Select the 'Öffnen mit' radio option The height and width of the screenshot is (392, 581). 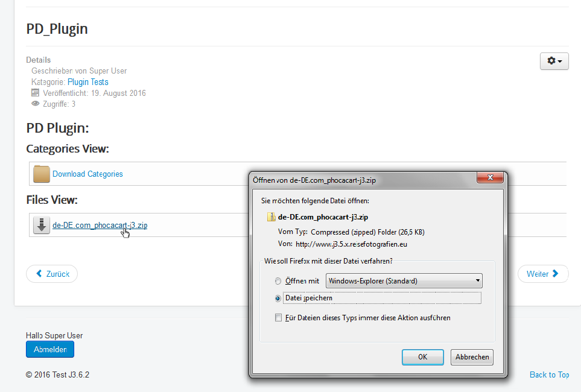278,281
